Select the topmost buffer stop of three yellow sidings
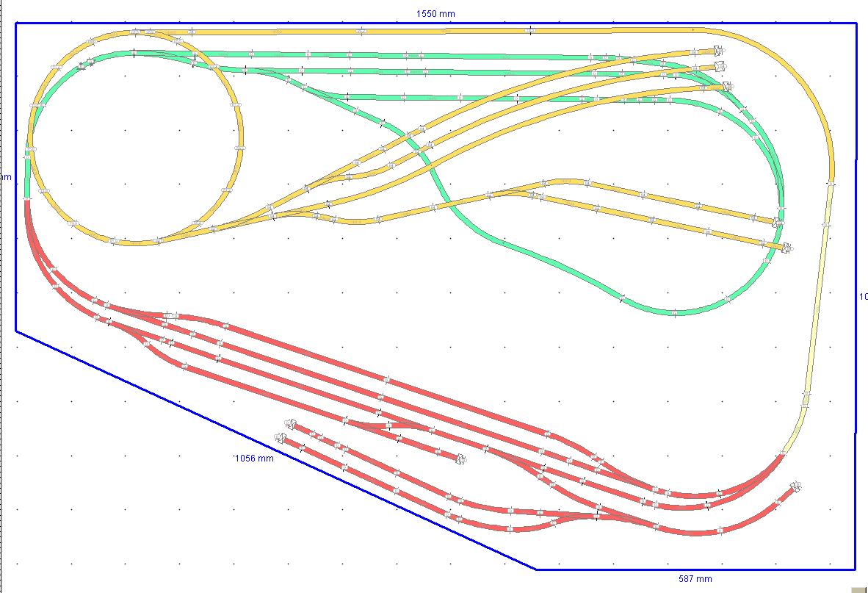Viewport: 868px width, 593px height. pyautogui.click(x=718, y=51)
